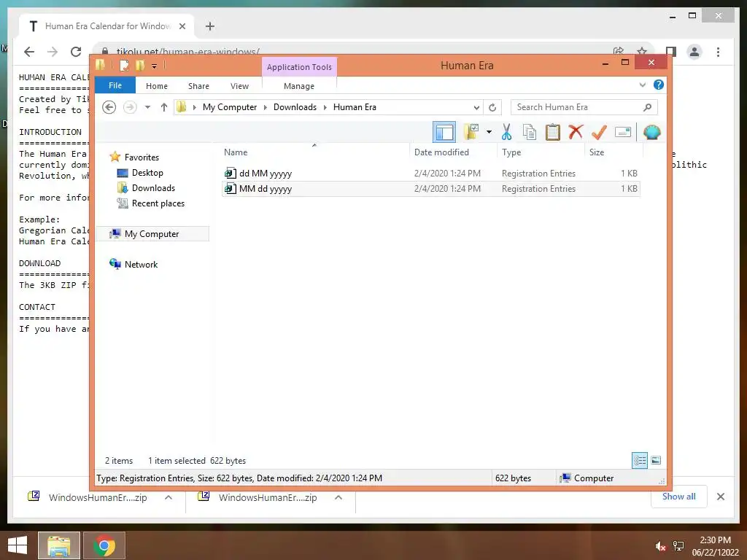
Task: Open the Chrome three-dot menu
Action: [x=718, y=52]
